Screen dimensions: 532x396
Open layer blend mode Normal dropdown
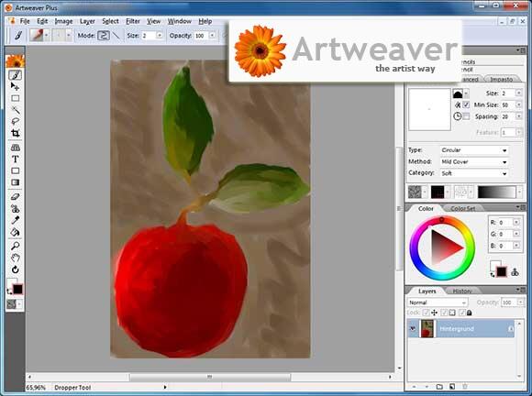(437, 302)
